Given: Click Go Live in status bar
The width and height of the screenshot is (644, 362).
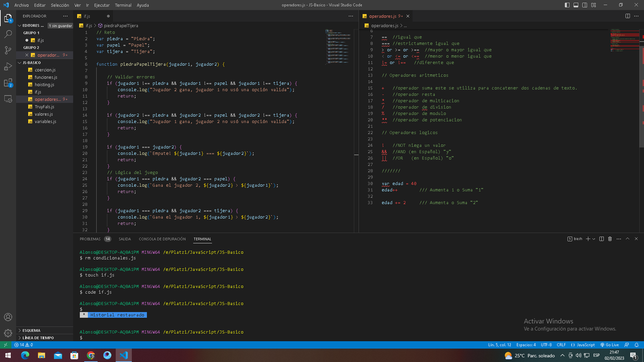Looking at the screenshot, I should pyautogui.click(x=609, y=345).
